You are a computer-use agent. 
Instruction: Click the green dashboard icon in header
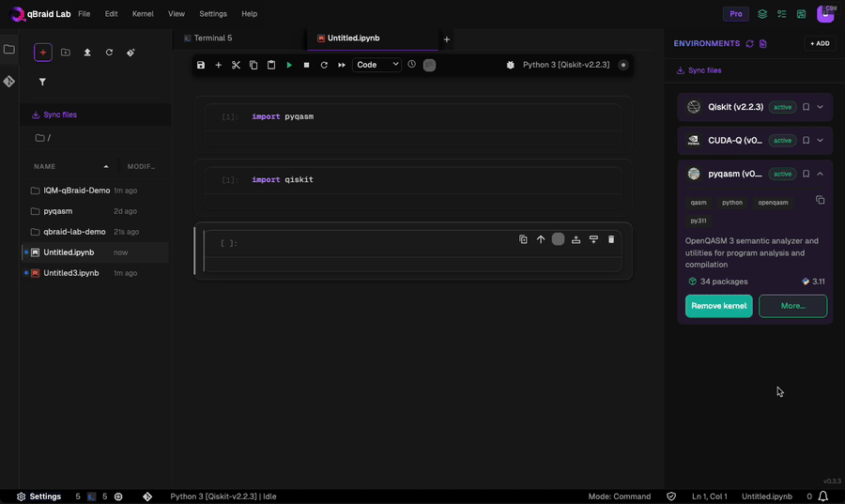coord(802,14)
